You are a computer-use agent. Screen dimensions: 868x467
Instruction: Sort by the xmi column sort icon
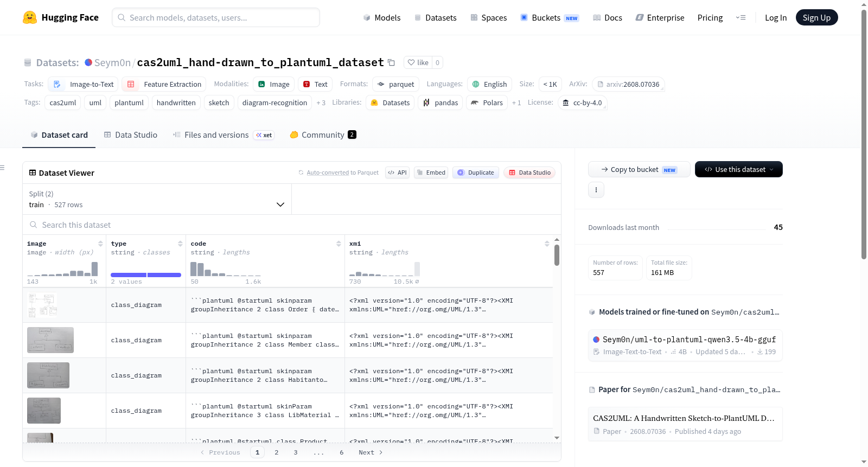click(547, 244)
